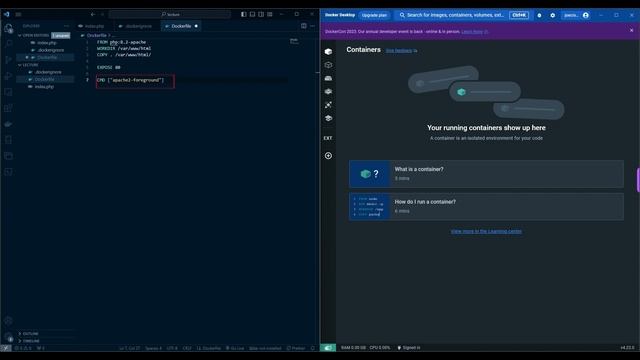Image resolution: width=640 pixels, height=360 pixels.
Task: Click the Signed in status in Docker footer
Action: click(x=409, y=348)
